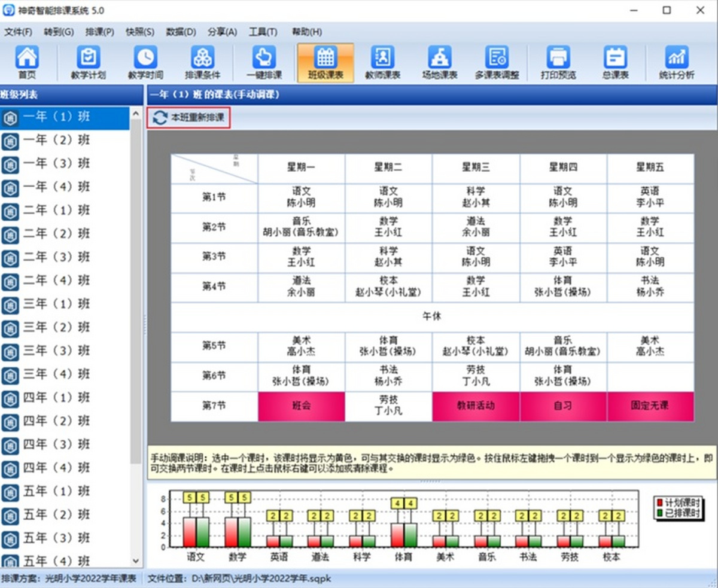Image resolution: width=718 pixels, height=588 pixels.
Task: Open the 多课表调整 toolbar icon
Action: pos(497,63)
